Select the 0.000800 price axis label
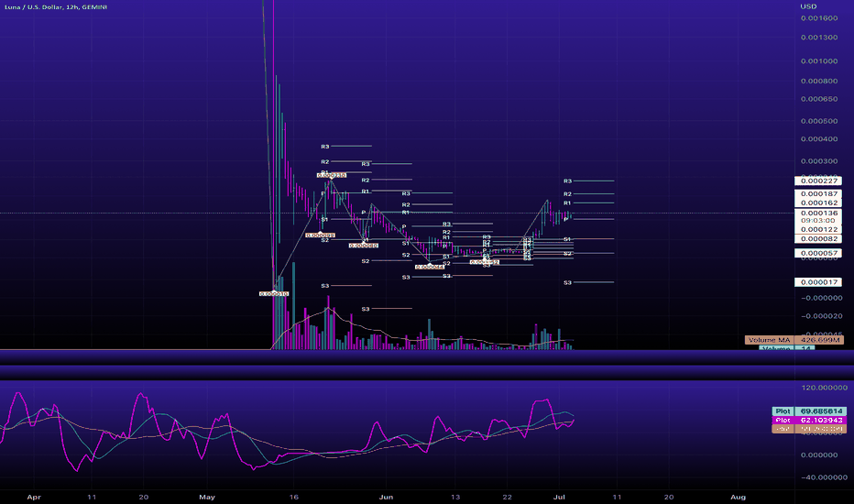 coord(819,82)
